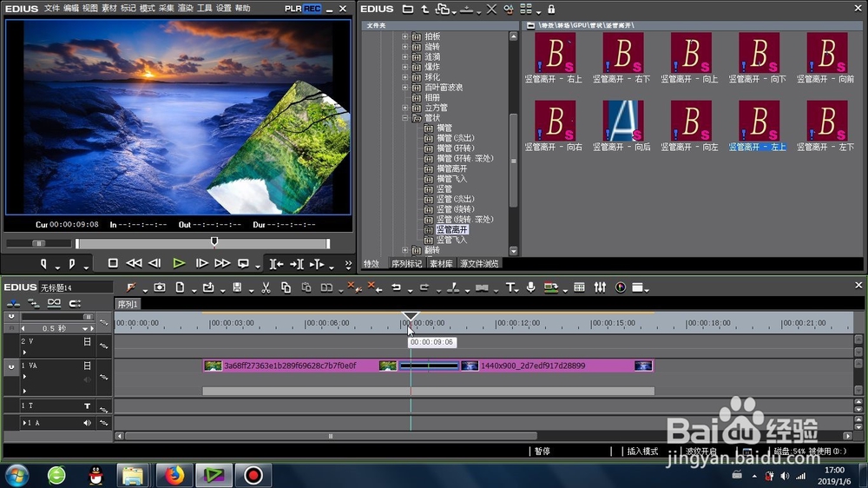Click the Save project icon in timeline toolbar
The height and width of the screenshot is (488, 868).
pyautogui.click(x=237, y=287)
